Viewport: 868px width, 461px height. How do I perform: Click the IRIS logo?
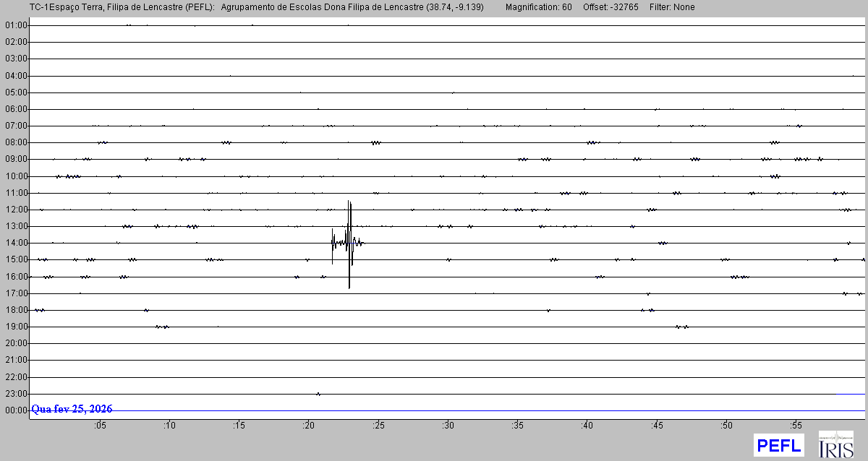point(835,444)
